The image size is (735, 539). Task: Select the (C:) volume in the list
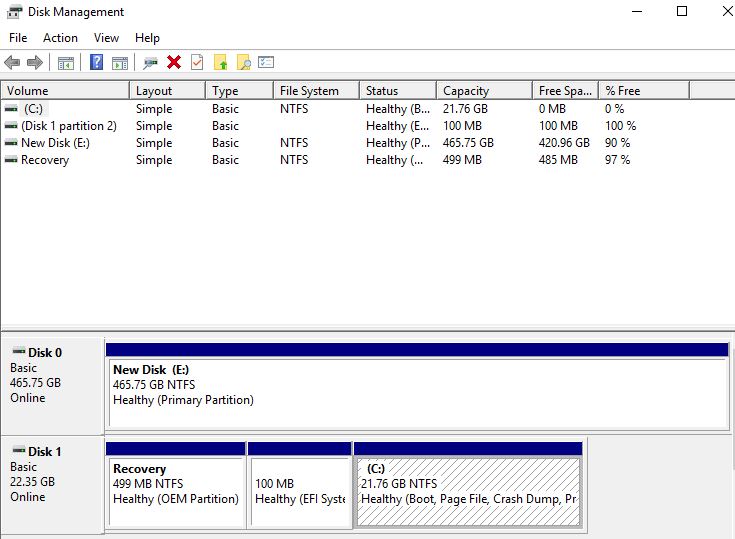pyautogui.click(x=33, y=109)
